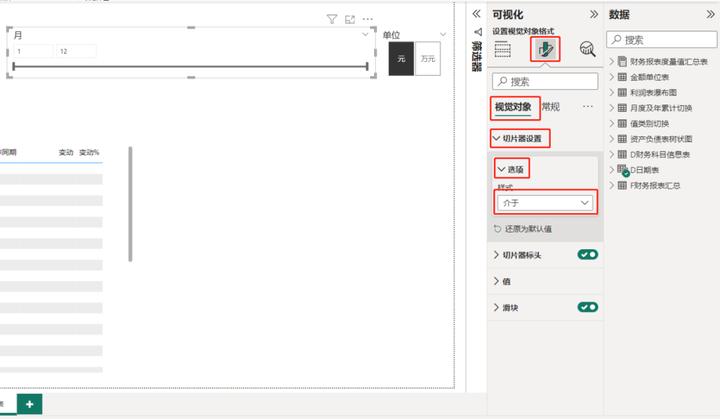Image resolution: width=720 pixels, height=419 pixels.
Task: Select the 万元 unit button
Action: click(x=428, y=58)
